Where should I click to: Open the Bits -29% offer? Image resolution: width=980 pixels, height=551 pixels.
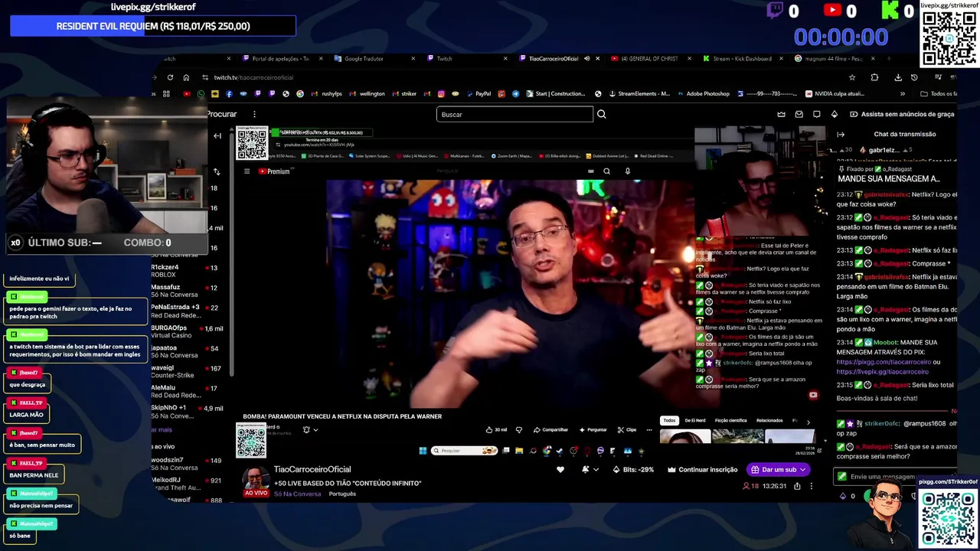tap(633, 469)
